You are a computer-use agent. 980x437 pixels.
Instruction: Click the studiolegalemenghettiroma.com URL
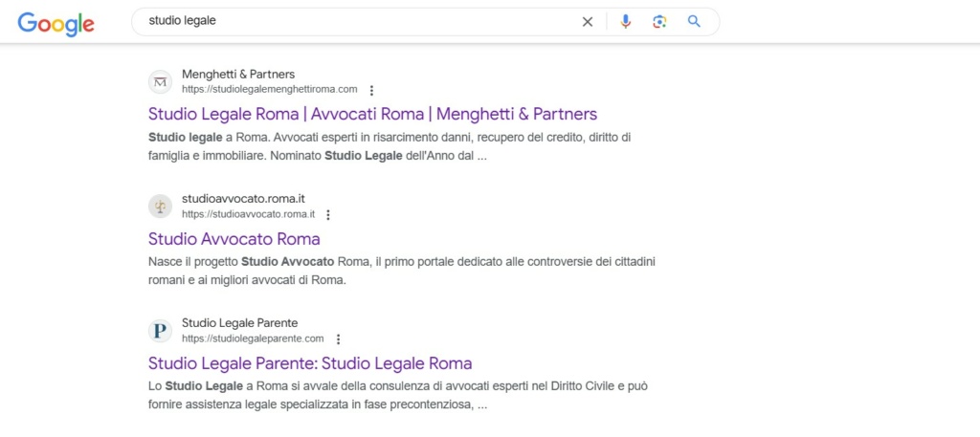[x=269, y=89]
